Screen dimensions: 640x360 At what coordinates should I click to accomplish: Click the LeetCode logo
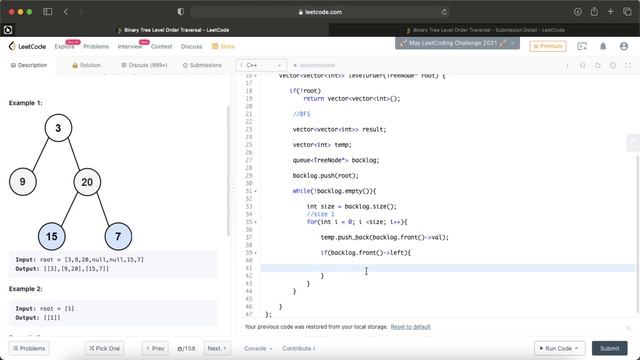click(x=27, y=46)
